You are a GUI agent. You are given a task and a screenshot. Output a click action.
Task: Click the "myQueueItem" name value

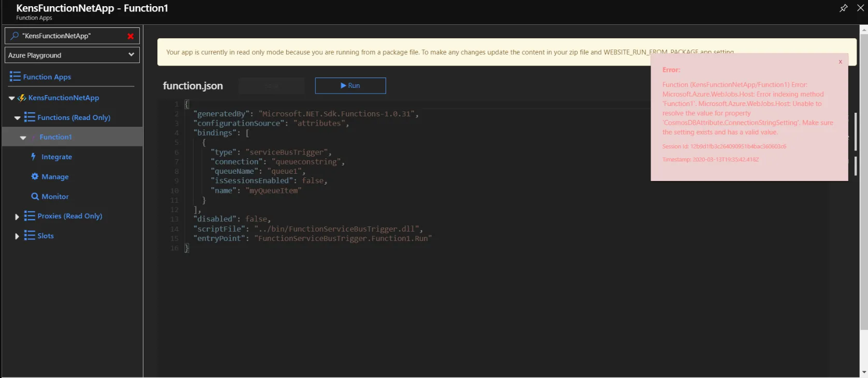[x=273, y=190]
